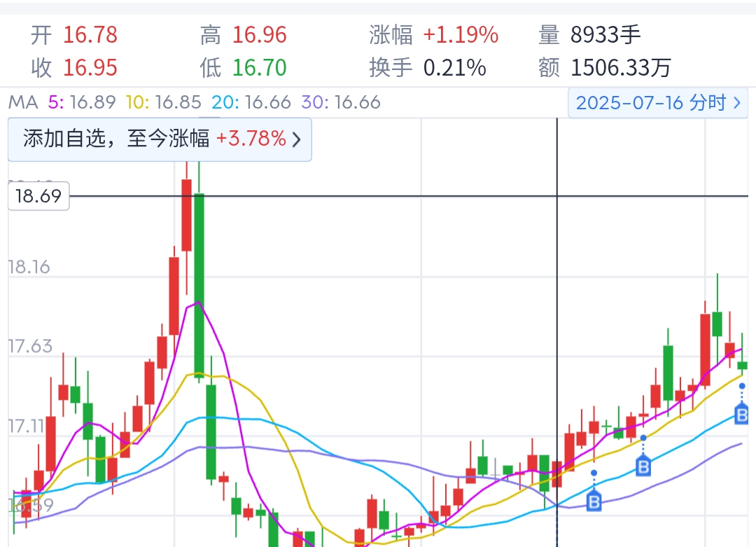Click the tall green candle at the peak
756x547 pixels.
199,284
